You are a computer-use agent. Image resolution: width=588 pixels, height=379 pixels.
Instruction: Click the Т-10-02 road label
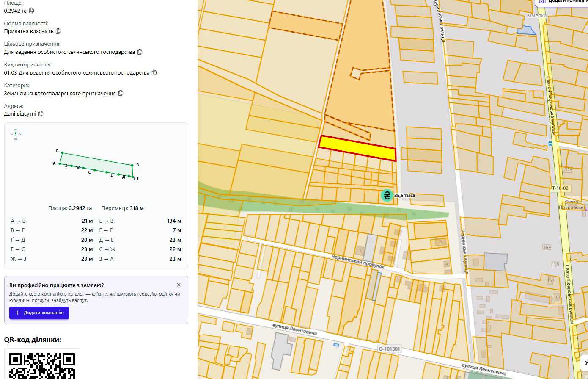coord(560,188)
